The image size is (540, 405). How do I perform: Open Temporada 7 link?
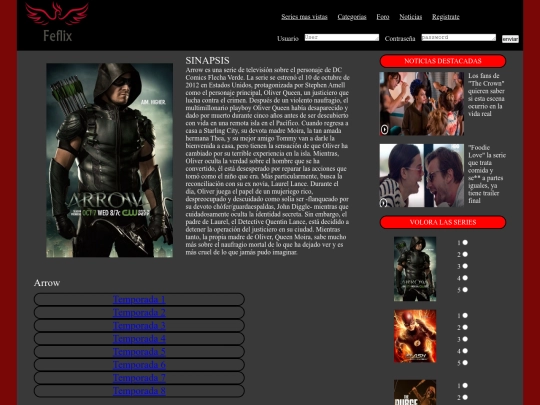pyautogui.click(x=139, y=378)
